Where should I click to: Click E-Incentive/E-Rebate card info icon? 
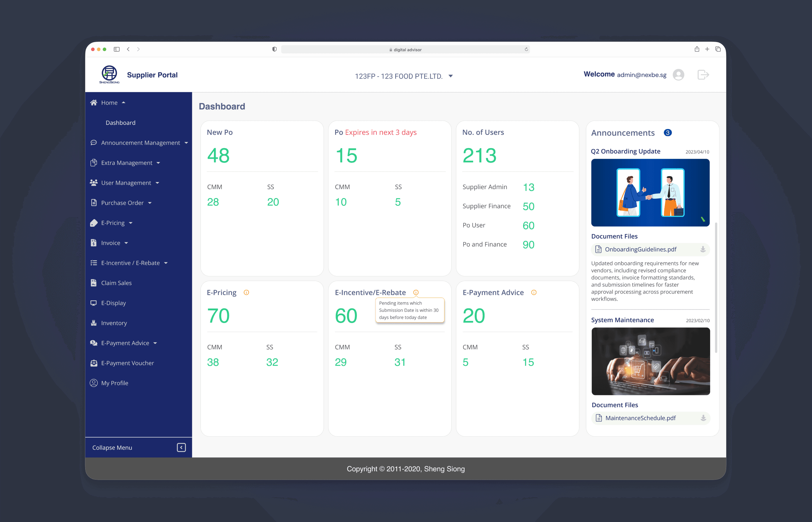click(x=416, y=293)
